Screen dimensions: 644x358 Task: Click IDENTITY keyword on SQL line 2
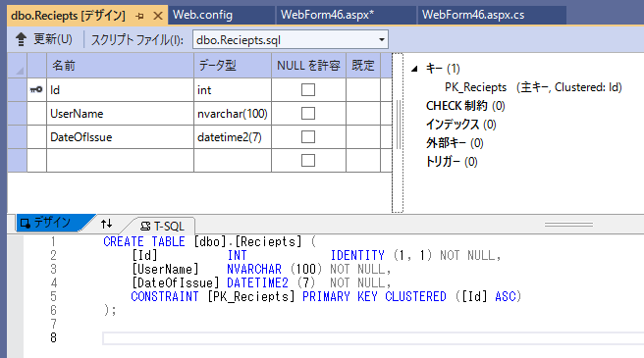click(357, 255)
